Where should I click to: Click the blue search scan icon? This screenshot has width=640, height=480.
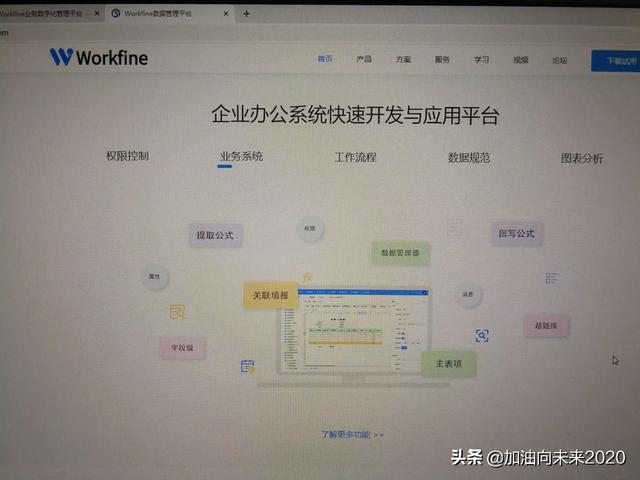pos(482,336)
